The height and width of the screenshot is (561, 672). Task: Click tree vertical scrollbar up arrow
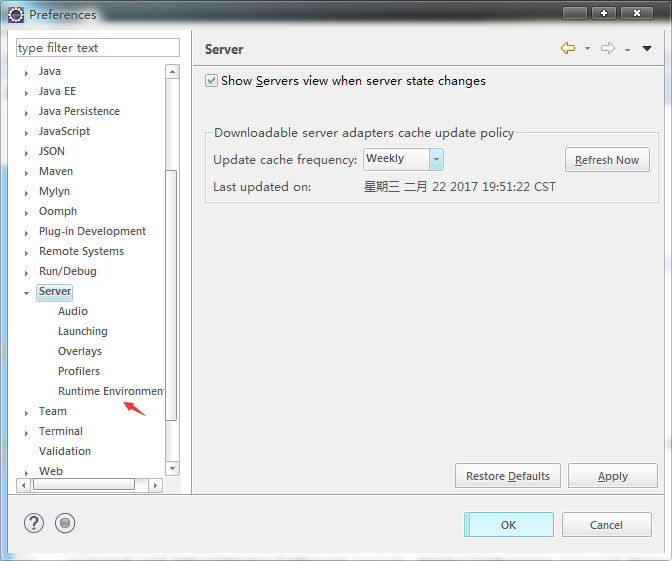(x=172, y=71)
